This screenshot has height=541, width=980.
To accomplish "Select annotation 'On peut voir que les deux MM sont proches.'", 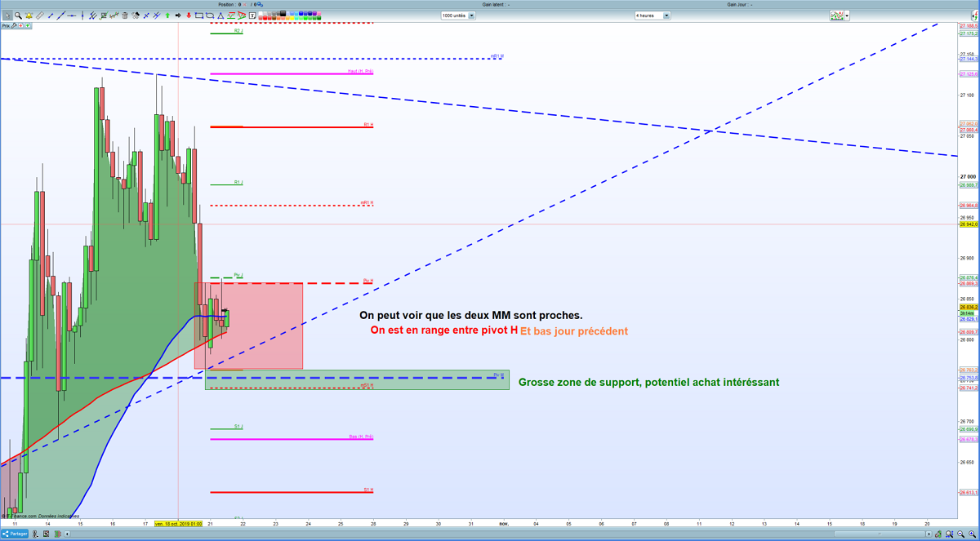I will tap(471, 315).
